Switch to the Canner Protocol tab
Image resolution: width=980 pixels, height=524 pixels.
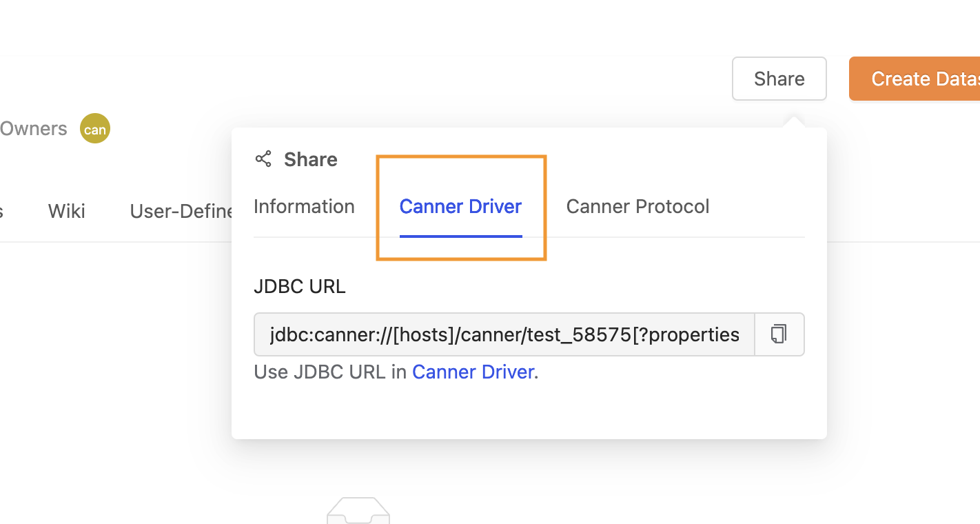(x=637, y=206)
